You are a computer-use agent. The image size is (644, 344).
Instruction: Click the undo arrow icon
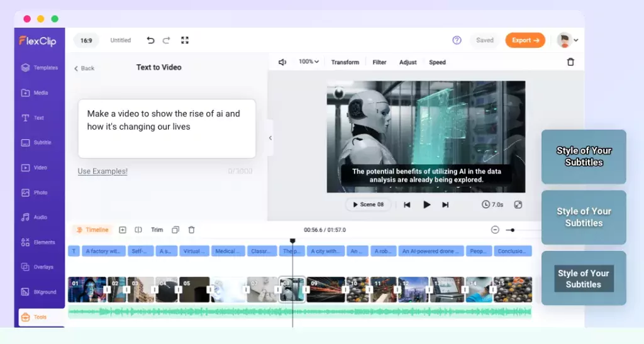(150, 40)
